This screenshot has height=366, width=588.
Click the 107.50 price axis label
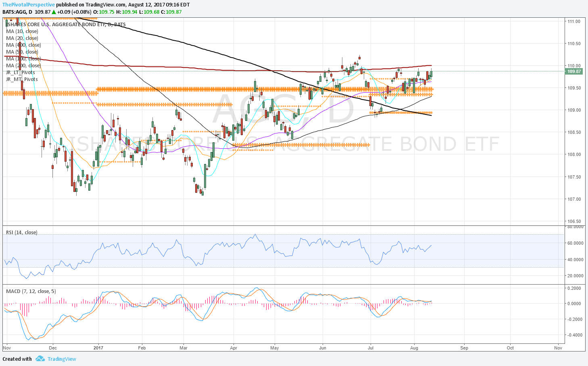(x=574, y=177)
